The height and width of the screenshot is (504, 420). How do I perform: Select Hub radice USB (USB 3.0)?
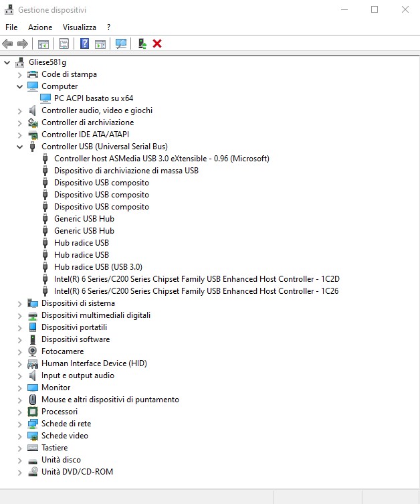[98, 267]
